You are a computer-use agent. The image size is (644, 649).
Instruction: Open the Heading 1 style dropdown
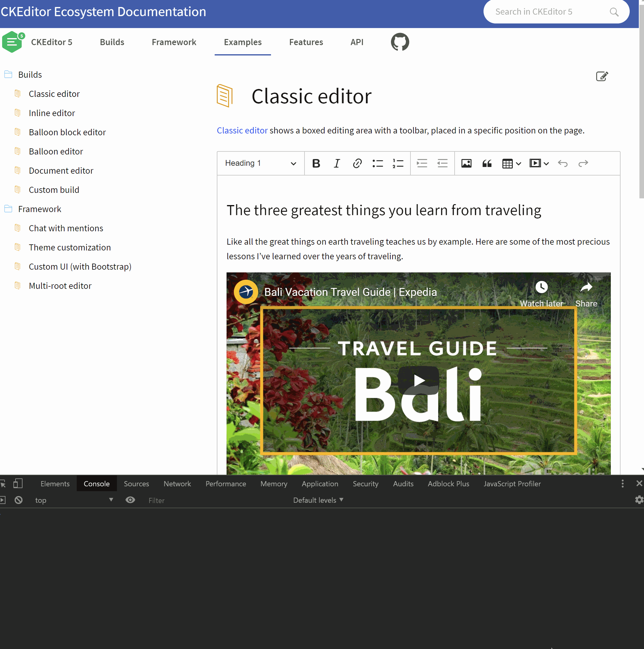(x=261, y=163)
